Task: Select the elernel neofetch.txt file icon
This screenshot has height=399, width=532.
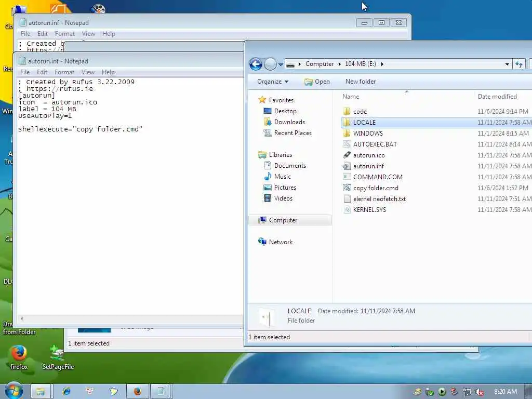Action: [347, 199]
